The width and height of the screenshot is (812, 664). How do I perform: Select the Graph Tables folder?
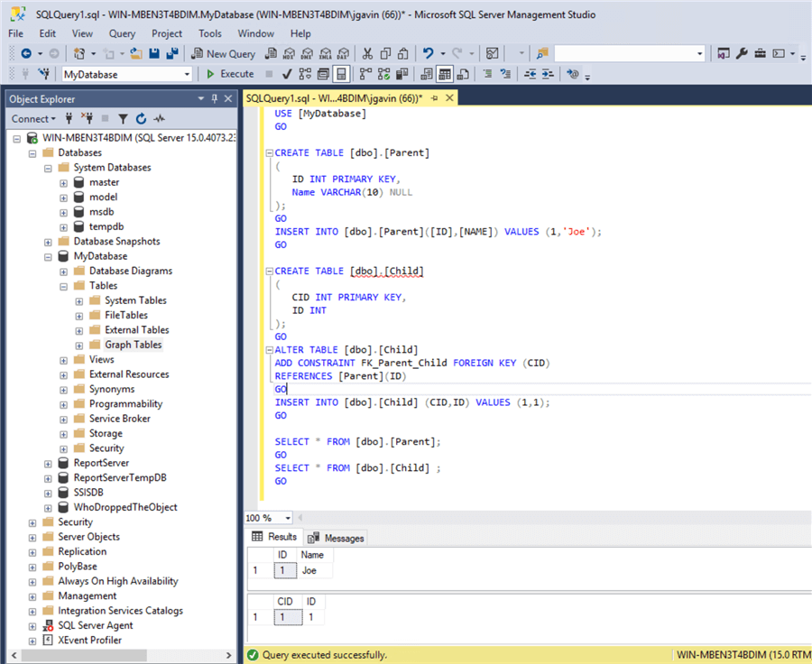click(134, 345)
